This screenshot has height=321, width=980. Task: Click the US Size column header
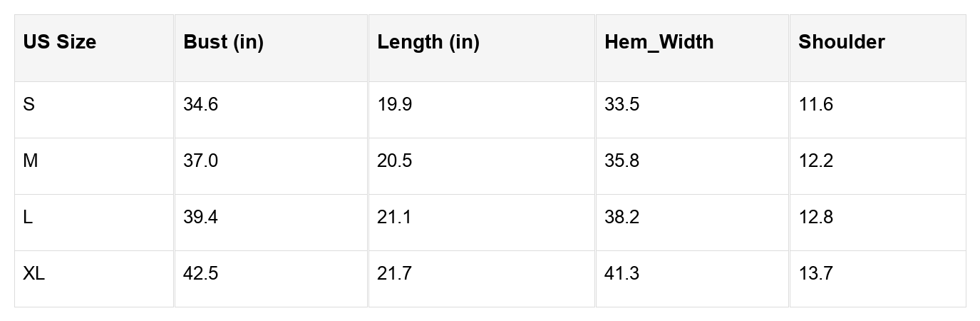[60, 43]
